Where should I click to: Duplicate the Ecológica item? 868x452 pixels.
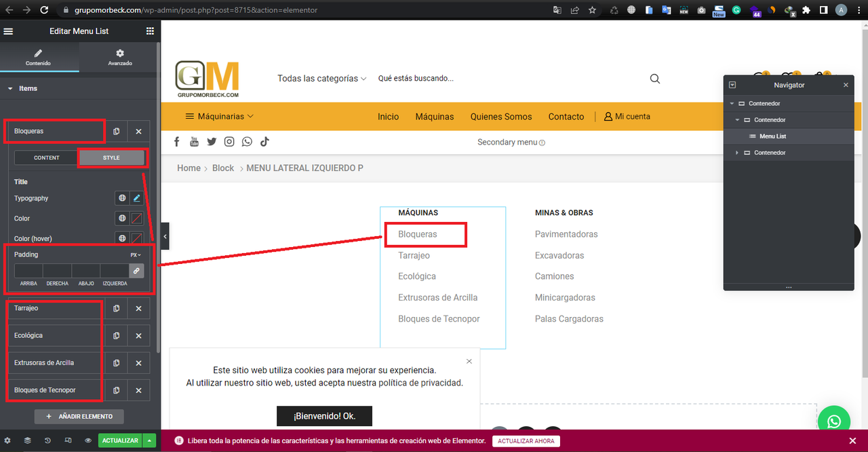point(117,336)
